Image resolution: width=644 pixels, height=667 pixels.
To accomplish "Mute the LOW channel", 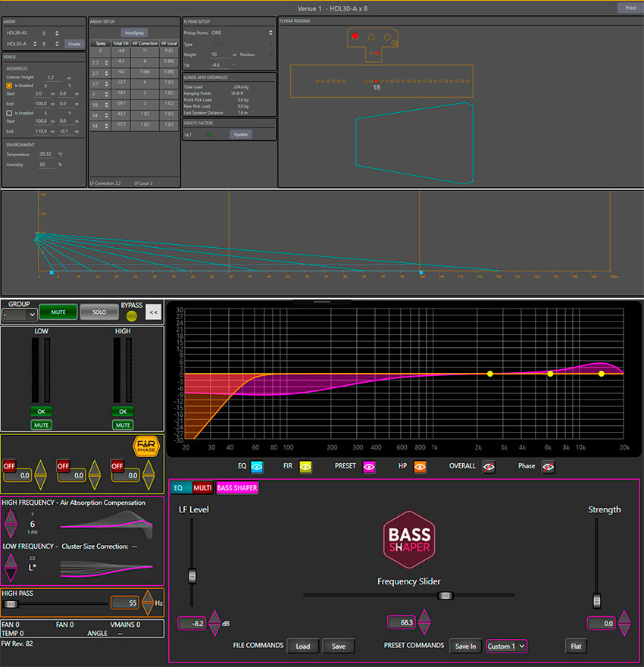I will coord(41,425).
